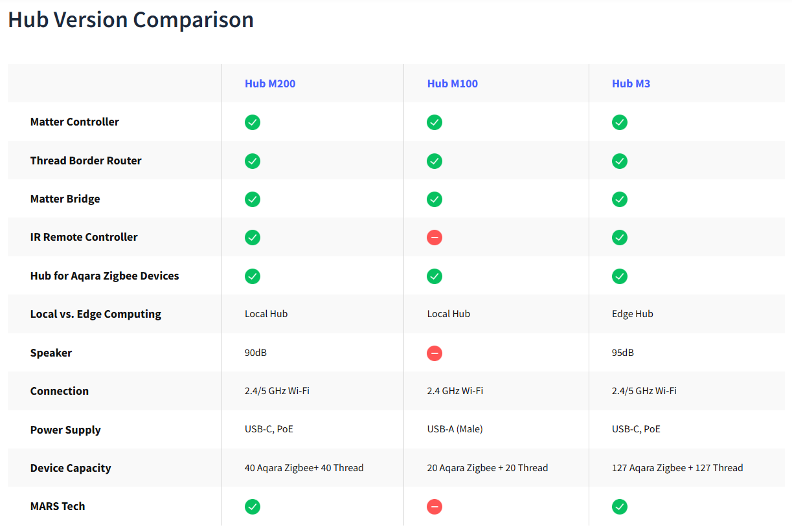Click the IR Remote Controller checkmark for Hub M200
This screenshot has width=792, height=532.
pos(253,238)
